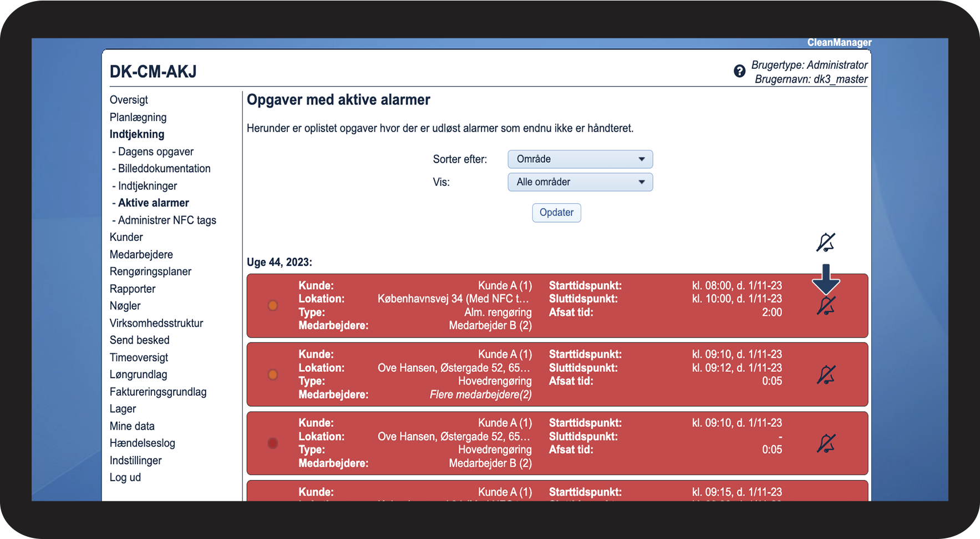
Task: Go to Planlægning menu item
Action: click(x=138, y=117)
